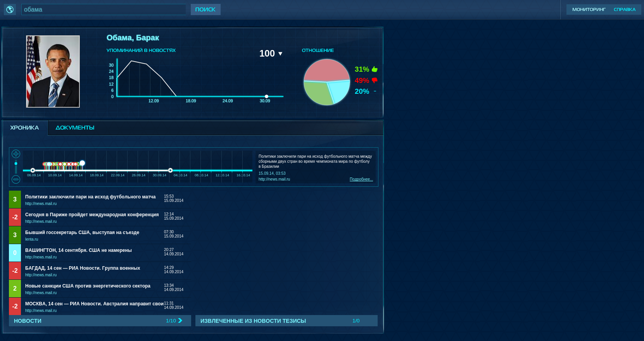
Task: Click the red thumbs-down icon next to 49%
Action: pos(375,80)
